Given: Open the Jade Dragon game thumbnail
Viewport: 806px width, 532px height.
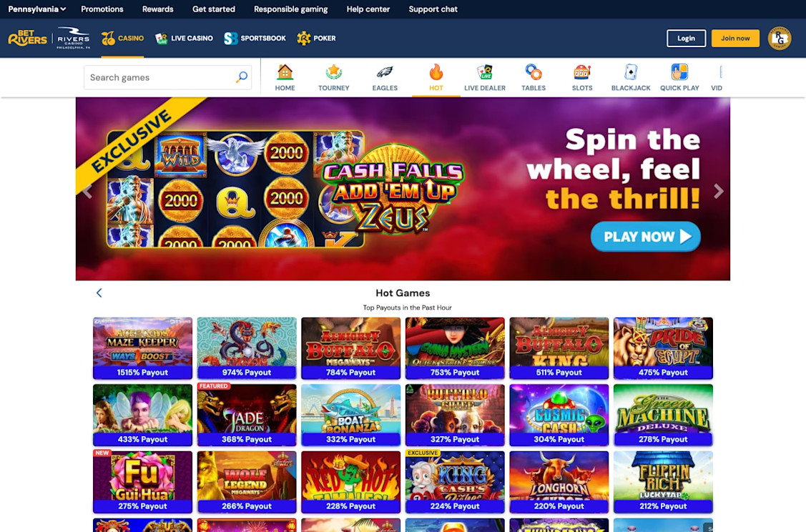Looking at the screenshot, I should [x=247, y=415].
